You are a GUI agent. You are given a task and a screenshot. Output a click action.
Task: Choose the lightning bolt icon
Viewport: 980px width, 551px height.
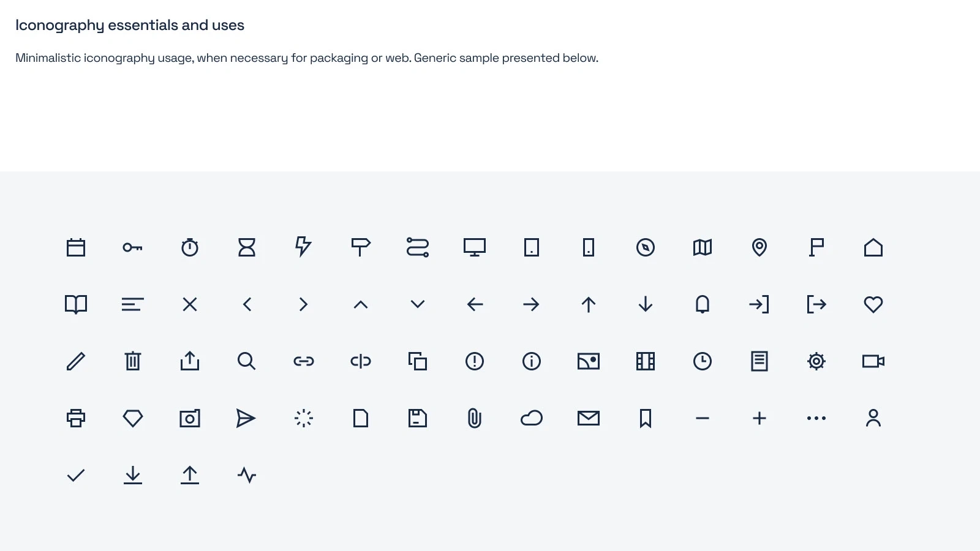(303, 247)
